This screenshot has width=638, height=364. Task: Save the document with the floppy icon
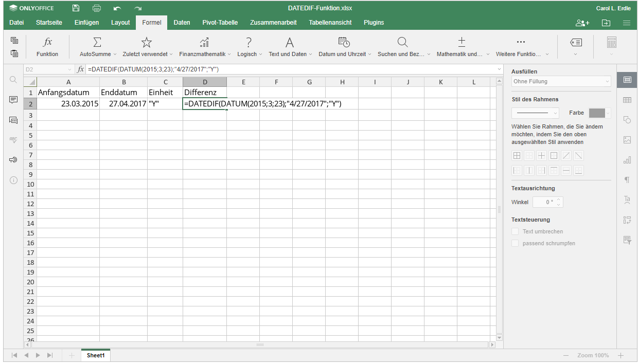[76, 8]
